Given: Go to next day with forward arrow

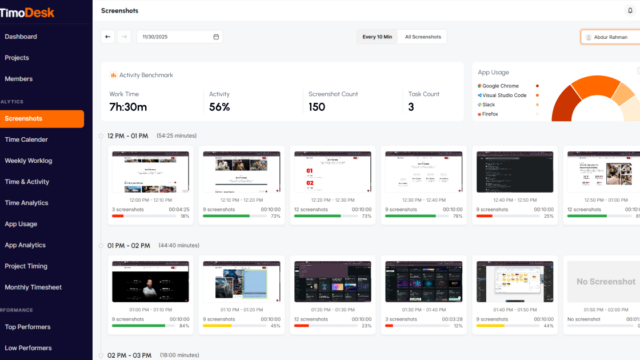Looking at the screenshot, I should [x=124, y=37].
